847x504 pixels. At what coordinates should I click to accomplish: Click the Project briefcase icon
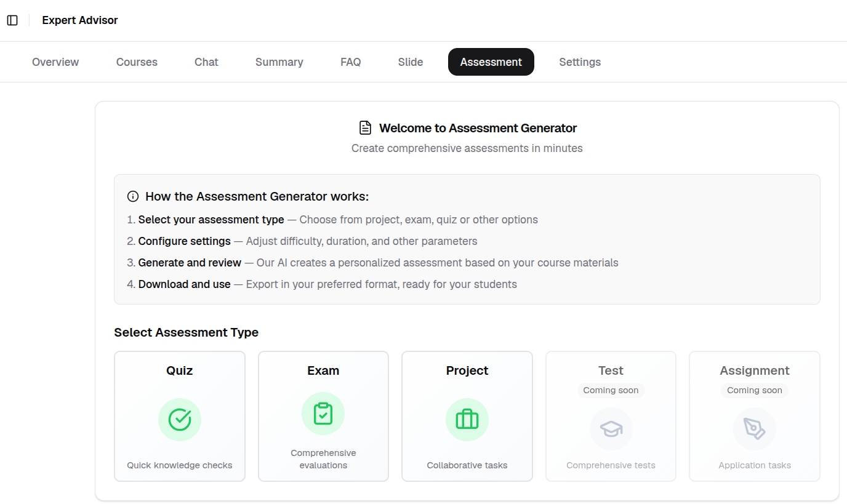point(467,420)
